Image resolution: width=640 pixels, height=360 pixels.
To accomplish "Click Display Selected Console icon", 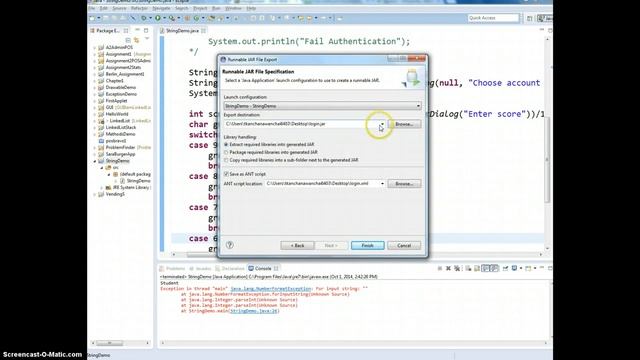I will pos(514,268).
